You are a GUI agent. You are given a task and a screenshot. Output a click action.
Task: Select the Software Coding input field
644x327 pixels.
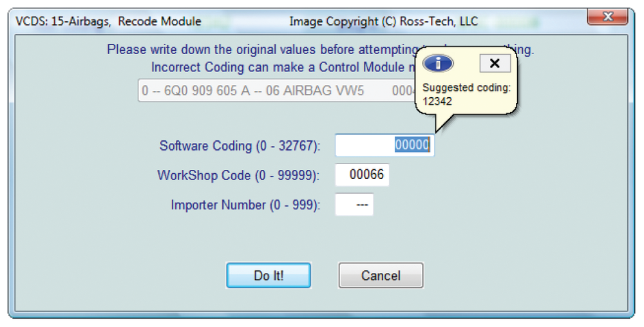tap(384, 145)
